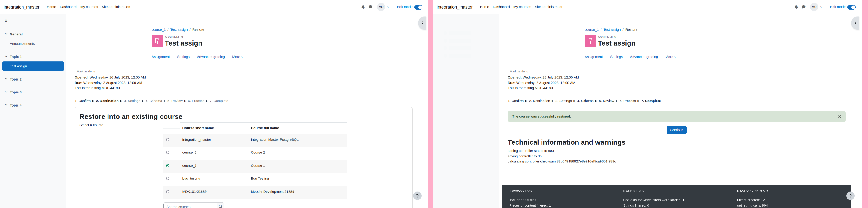Screen dimensions: 868x208
Task: Open My courses in left window navbar
Action: point(89,7)
